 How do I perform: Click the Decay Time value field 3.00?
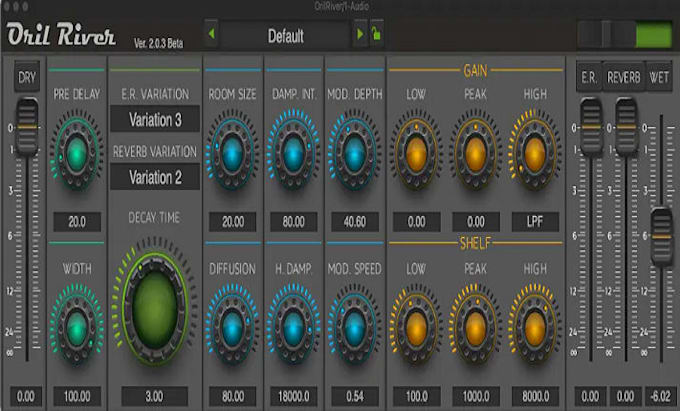[x=154, y=396]
